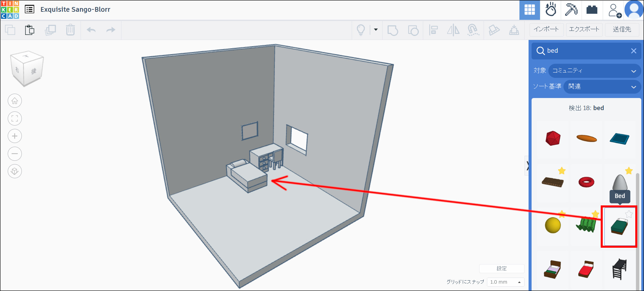Click the Group shapes icon
Viewport: 644px width, 291px height.
click(x=393, y=30)
